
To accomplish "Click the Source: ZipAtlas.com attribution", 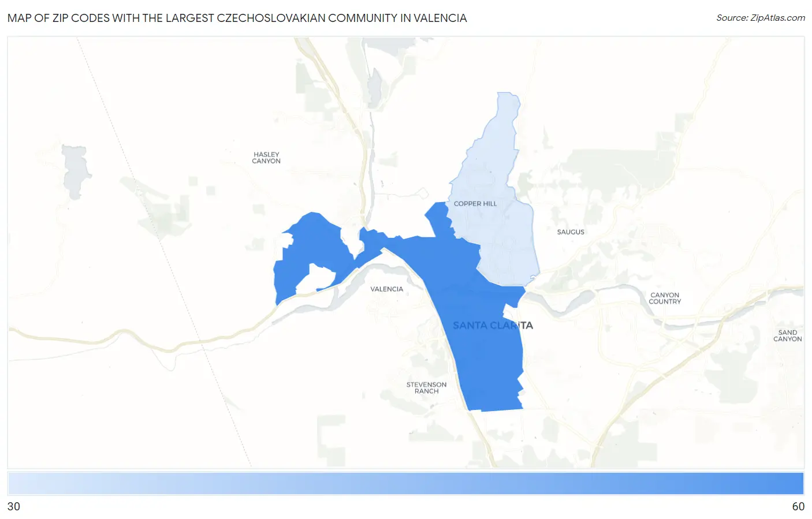I will (x=761, y=18).
